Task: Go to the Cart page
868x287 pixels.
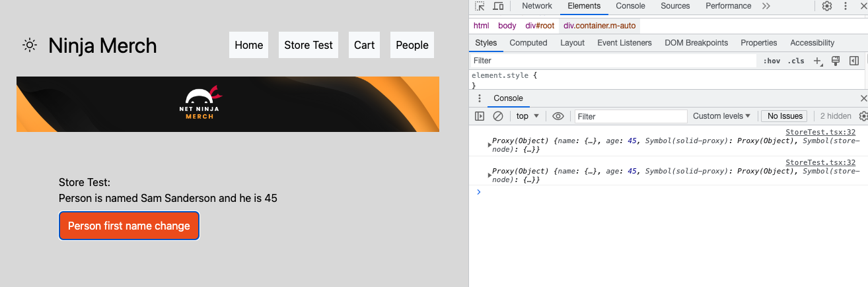Action: tap(364, 45)
